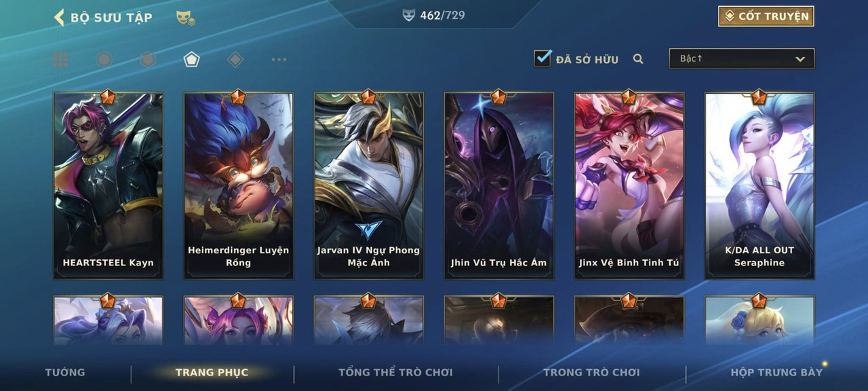868x391 pixels.
Task: Expand the Bậc sort dropdown
Action: (742, 59)
